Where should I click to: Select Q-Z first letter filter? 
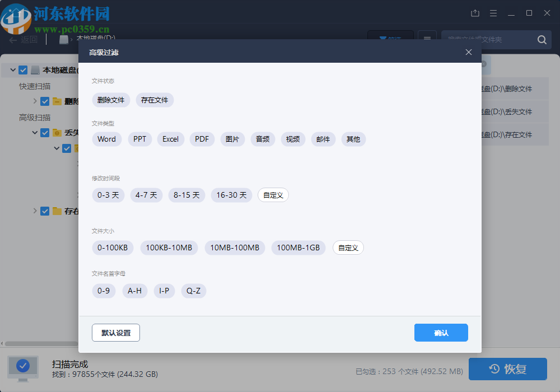(194, 291)
